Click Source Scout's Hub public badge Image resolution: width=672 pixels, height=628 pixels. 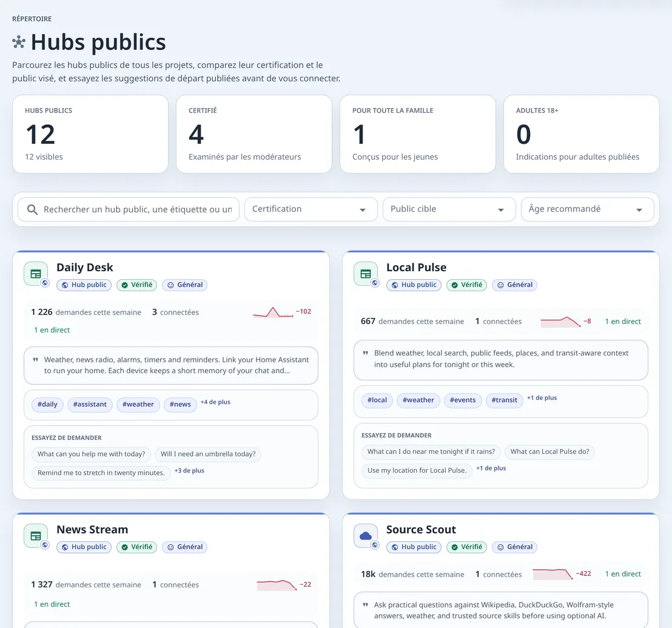coord(414,547)
